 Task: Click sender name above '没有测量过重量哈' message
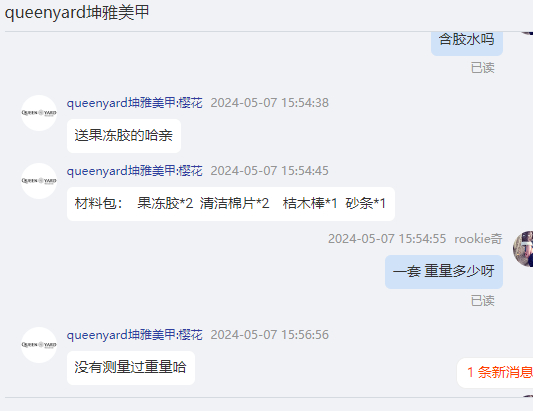[135, 335]
